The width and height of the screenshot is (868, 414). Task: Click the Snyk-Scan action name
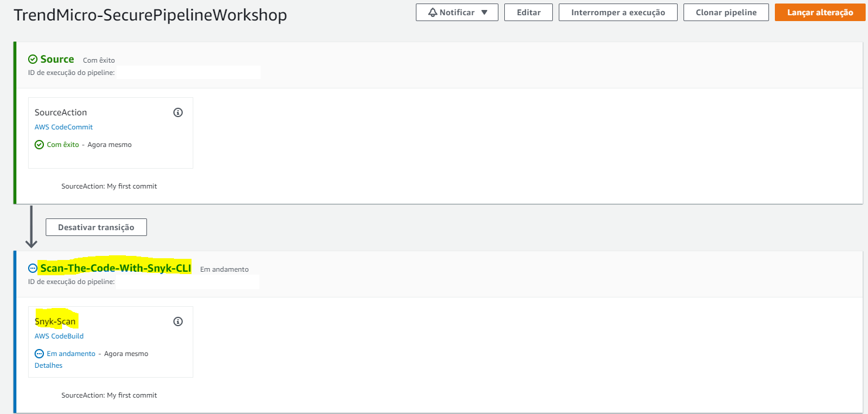tap(55, 321)
